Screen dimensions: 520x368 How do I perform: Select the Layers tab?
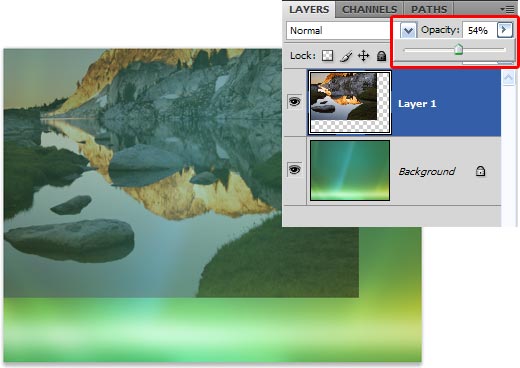(309, 9)
